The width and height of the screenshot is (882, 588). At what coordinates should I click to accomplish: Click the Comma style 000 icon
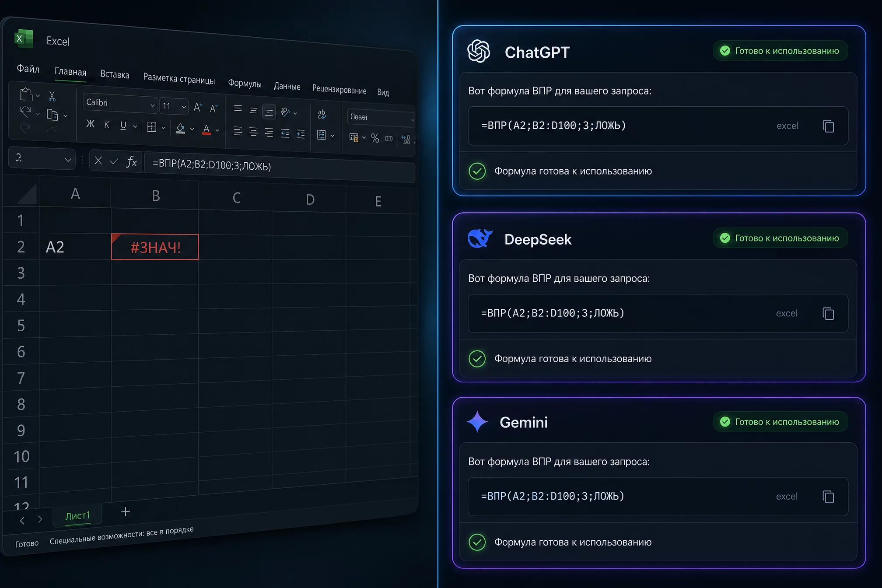click(x=389, y=139)
